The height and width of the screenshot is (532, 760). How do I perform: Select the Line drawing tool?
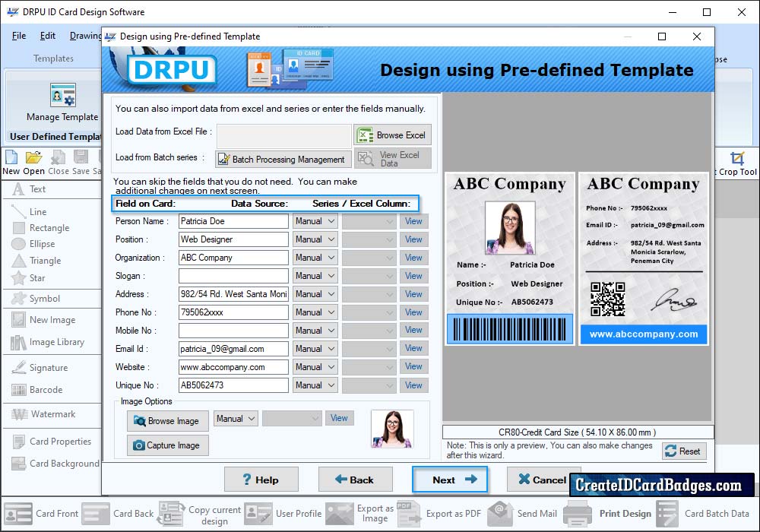click(29, 212)
